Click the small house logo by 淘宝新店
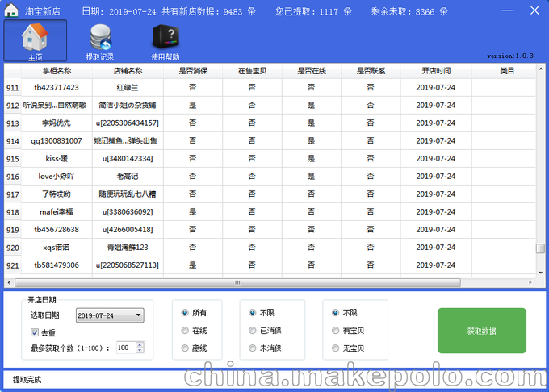549x392 pixels. [x=10, y=10]
